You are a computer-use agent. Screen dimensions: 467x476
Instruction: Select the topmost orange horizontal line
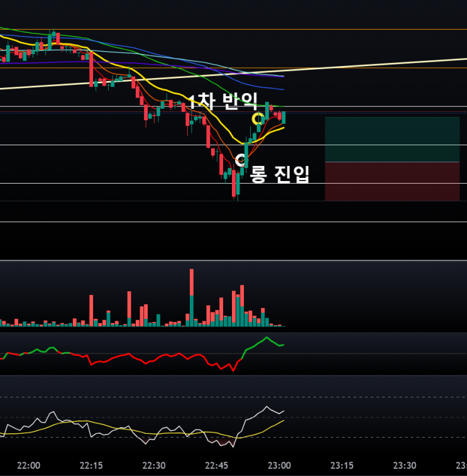[x=233, y=30]
